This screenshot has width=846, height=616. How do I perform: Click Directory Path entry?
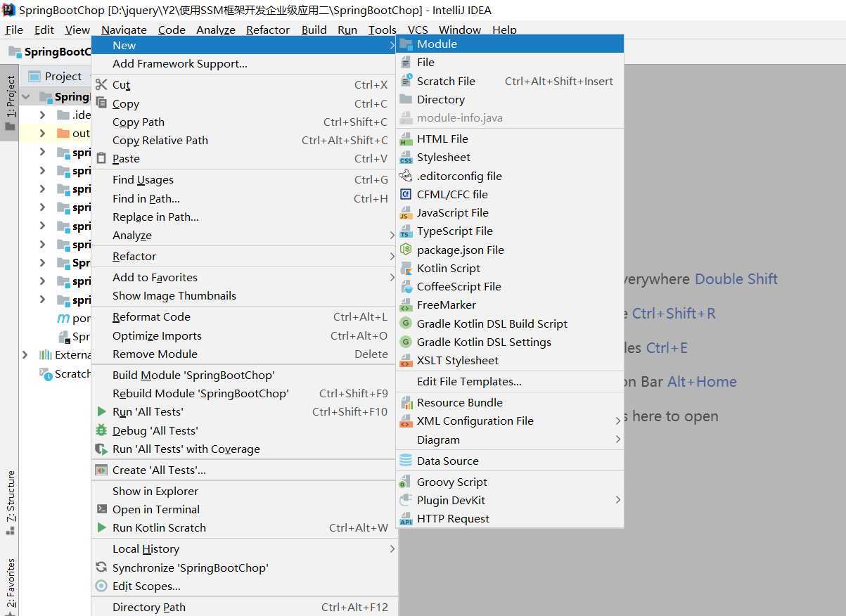coord(245,608)
